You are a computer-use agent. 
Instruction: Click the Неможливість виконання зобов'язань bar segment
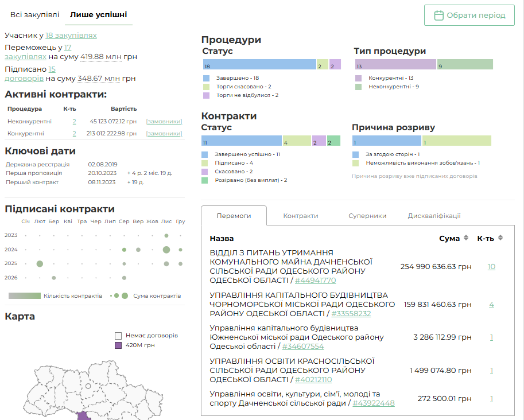457,141
